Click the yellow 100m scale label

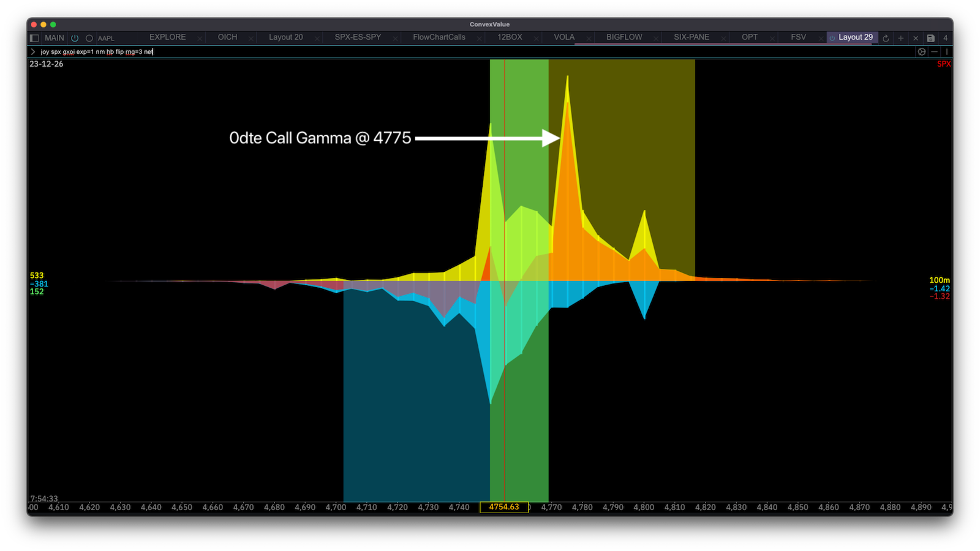click(940, 280)
